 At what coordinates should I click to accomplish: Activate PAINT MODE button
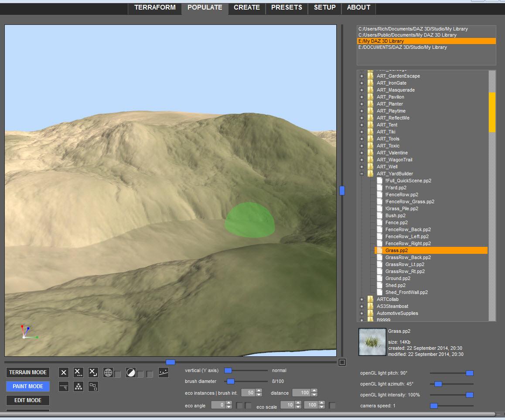28,386
